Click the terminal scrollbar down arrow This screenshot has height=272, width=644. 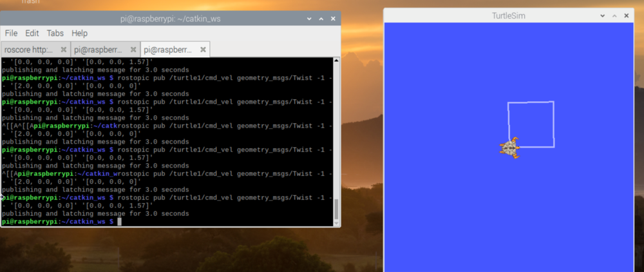[x=336, y=222]
